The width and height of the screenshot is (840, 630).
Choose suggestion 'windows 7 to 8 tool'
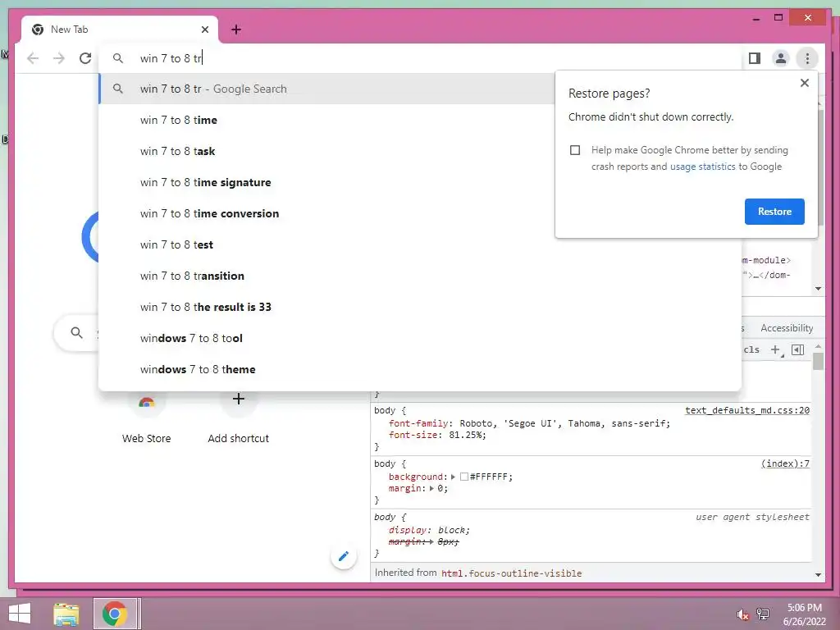[421, 338]
